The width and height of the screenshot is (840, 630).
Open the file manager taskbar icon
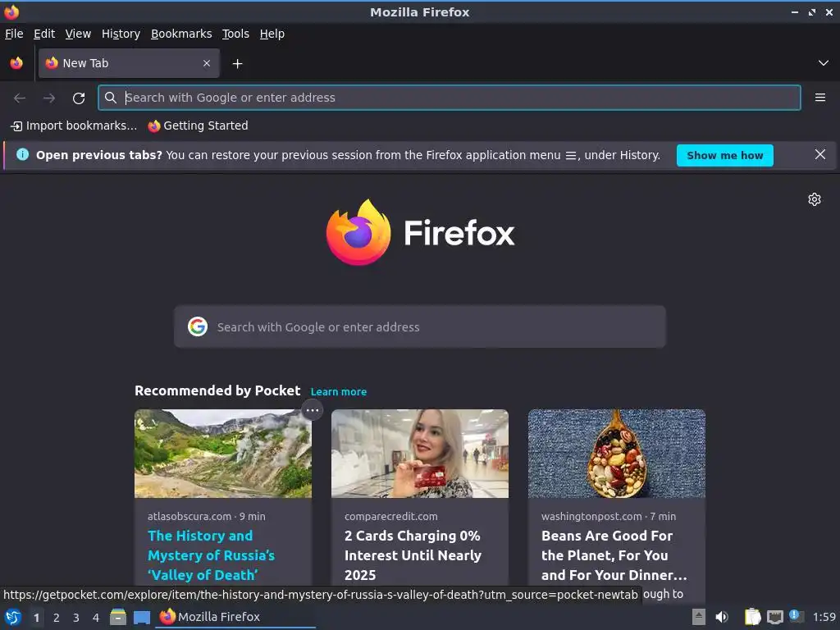118,617
